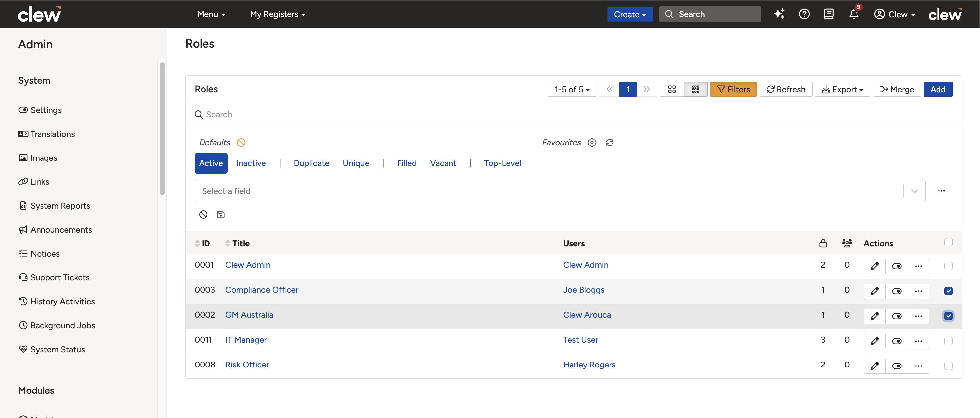
Task: Go to previous page double chevron
Action: point(610,89)
